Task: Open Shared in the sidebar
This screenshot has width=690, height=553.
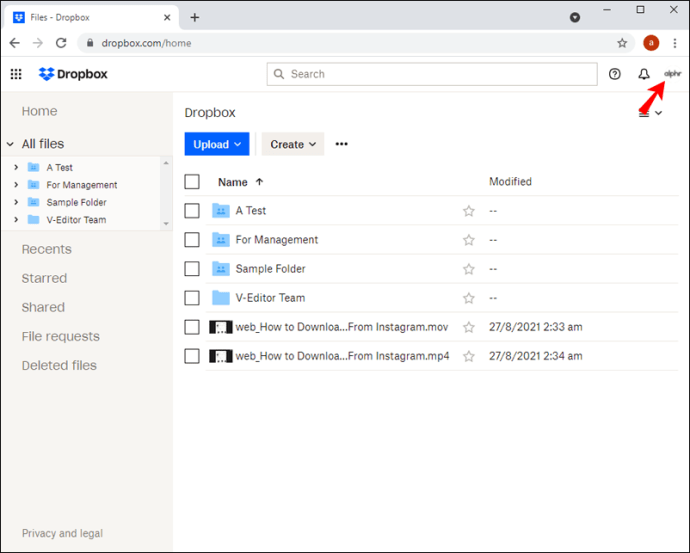Action: [x=43, y=307]
